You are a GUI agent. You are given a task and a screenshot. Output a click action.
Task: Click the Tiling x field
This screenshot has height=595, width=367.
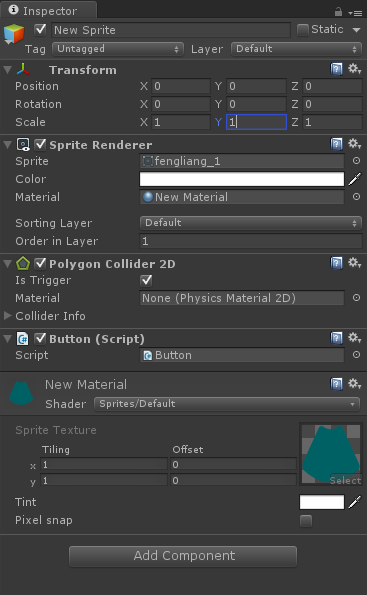click(104, 464)
